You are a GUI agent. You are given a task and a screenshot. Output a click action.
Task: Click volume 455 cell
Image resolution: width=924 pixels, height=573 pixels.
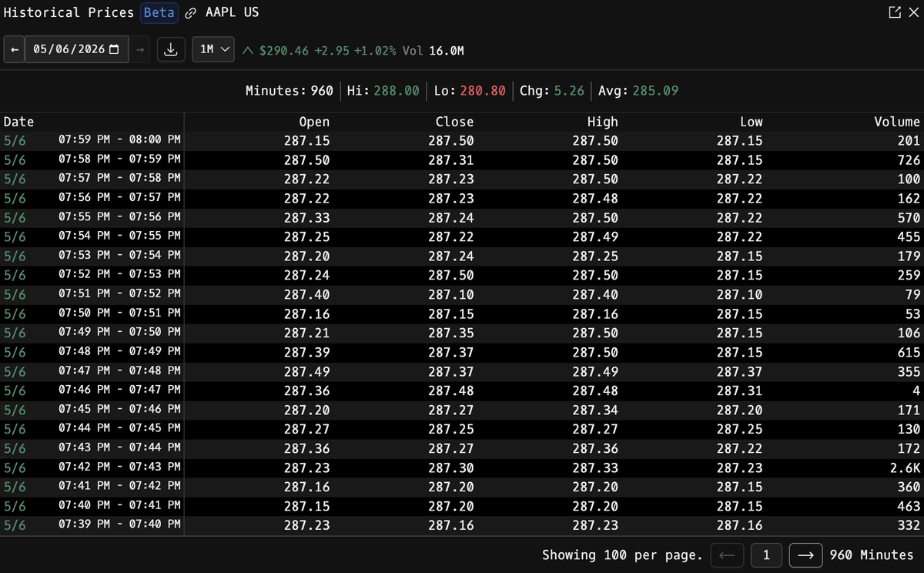tap(909, 237)
